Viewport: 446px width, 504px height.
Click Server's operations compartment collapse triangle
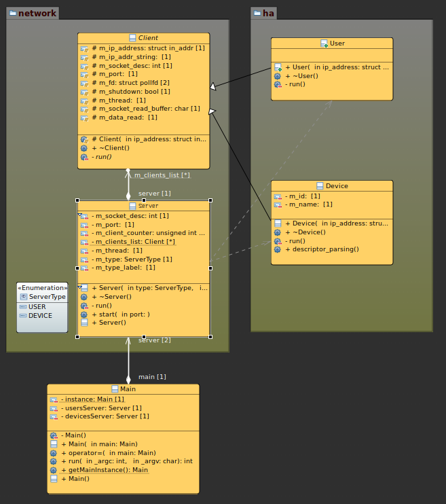pos(79,287)
